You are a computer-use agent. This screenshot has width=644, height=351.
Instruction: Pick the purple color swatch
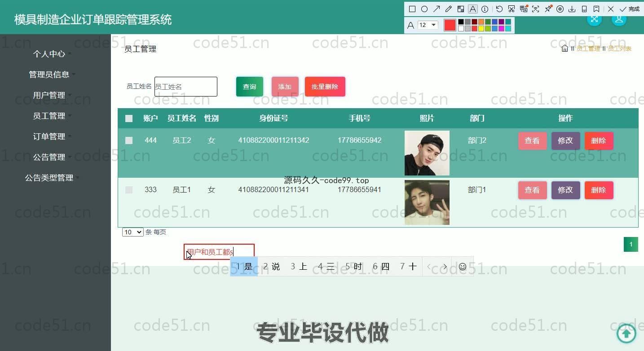[x=501, y=22]
